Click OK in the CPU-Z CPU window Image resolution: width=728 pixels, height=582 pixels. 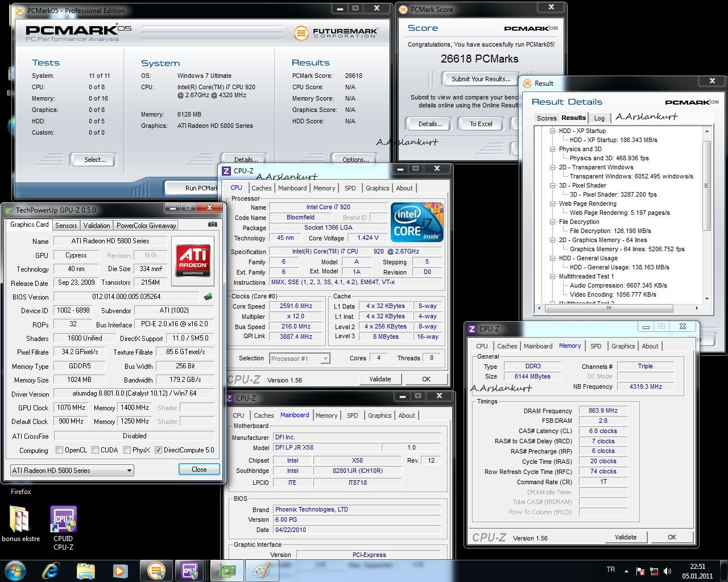[x=426, y=379]
